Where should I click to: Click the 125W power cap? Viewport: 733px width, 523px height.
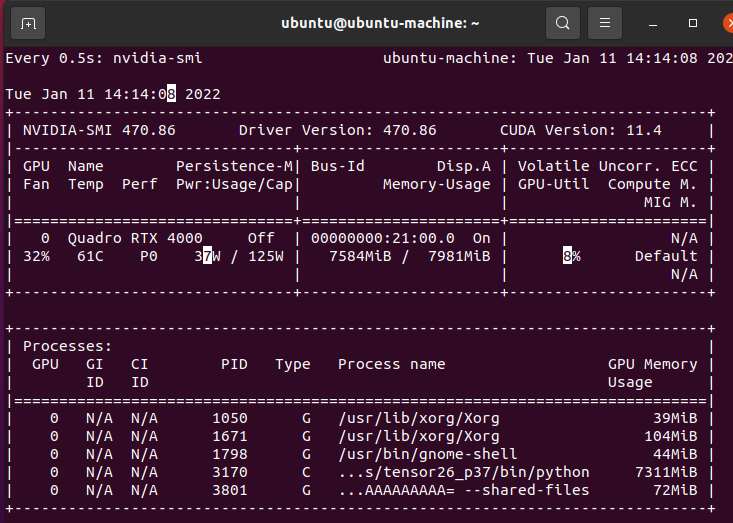click(266, 257)
